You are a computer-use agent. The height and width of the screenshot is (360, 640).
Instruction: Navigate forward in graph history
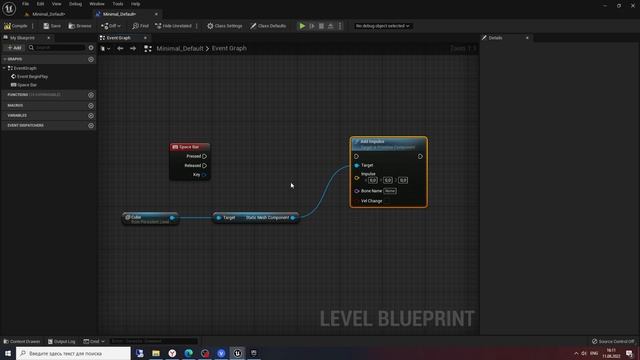pos(133,49)
